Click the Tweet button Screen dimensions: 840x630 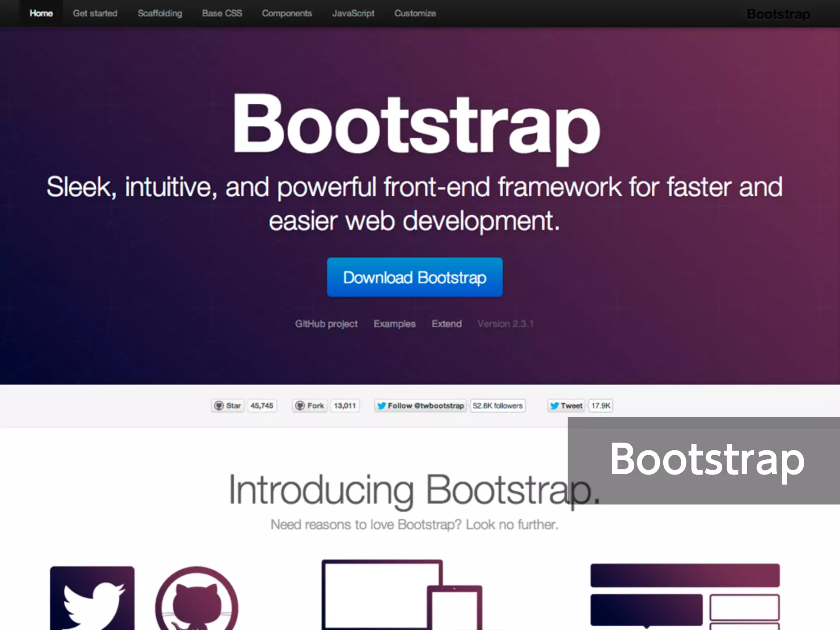point(566,406)
